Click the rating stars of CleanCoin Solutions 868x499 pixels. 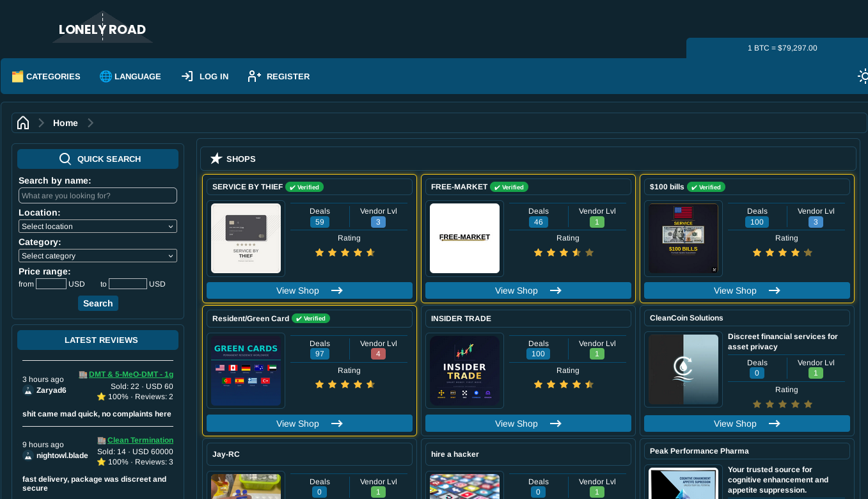point(782,404)
